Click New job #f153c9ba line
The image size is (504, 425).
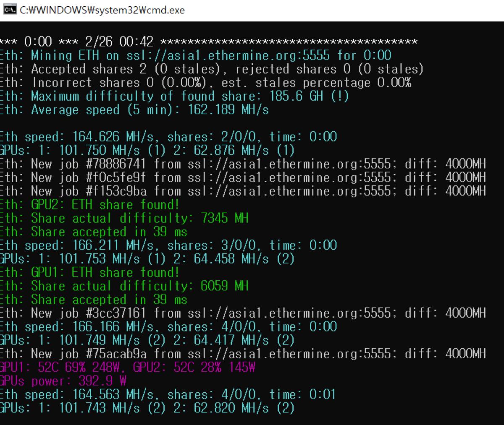pyautogui.click(x=242, y=191)
